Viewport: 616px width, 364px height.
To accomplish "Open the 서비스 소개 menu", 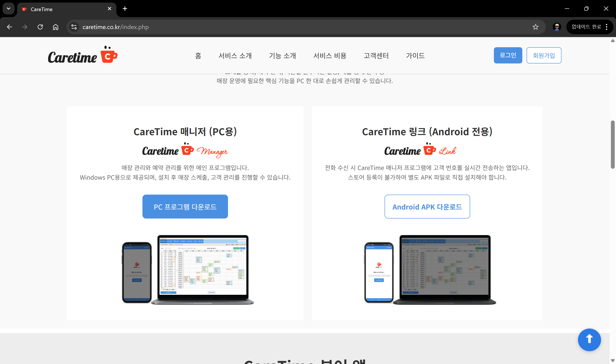I will (x=235, y=56).
